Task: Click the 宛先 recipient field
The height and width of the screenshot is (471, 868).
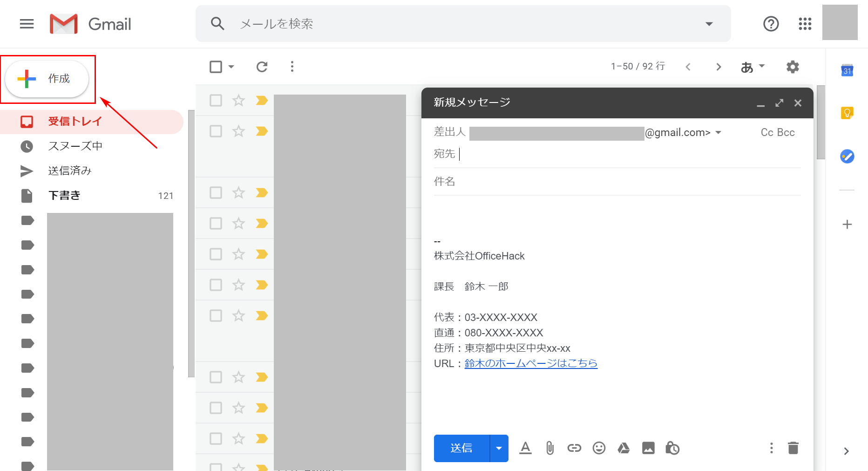Action: tap(617, 154)
